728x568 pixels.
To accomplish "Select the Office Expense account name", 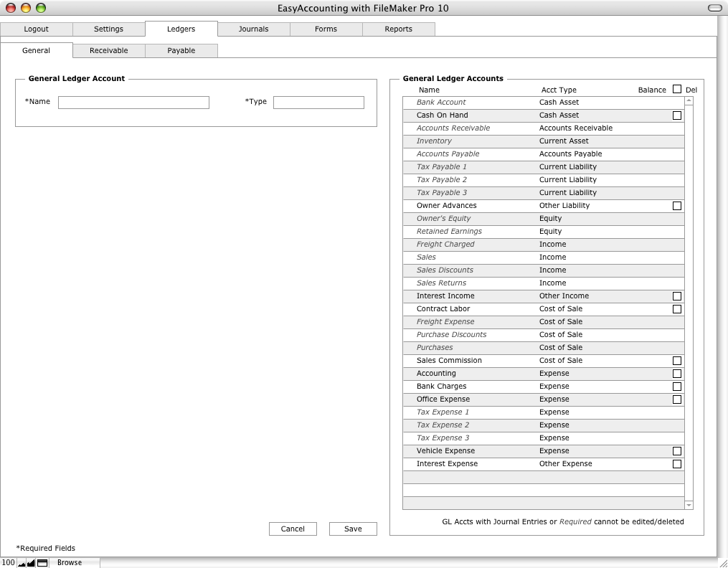I will (x=443, y=399).
